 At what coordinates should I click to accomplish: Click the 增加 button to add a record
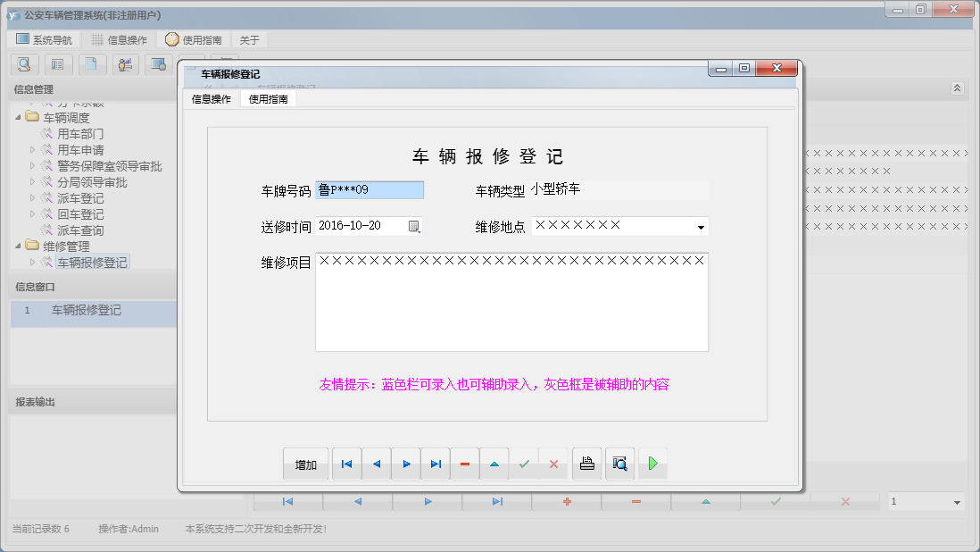[305, 464]
